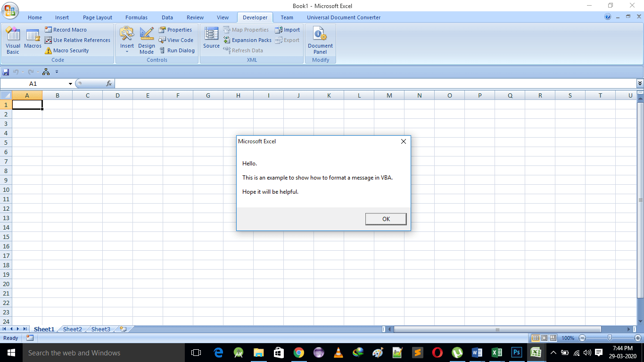The height and width of the screenshot is (362, 644).
Task: Open the Insert tab
Action: click(62, 17)
